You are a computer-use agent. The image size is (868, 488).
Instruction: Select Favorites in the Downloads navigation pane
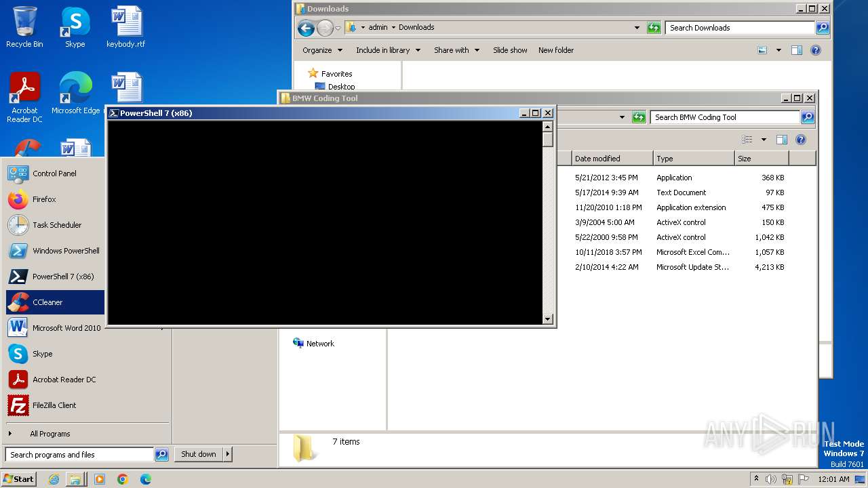point(336,74)
